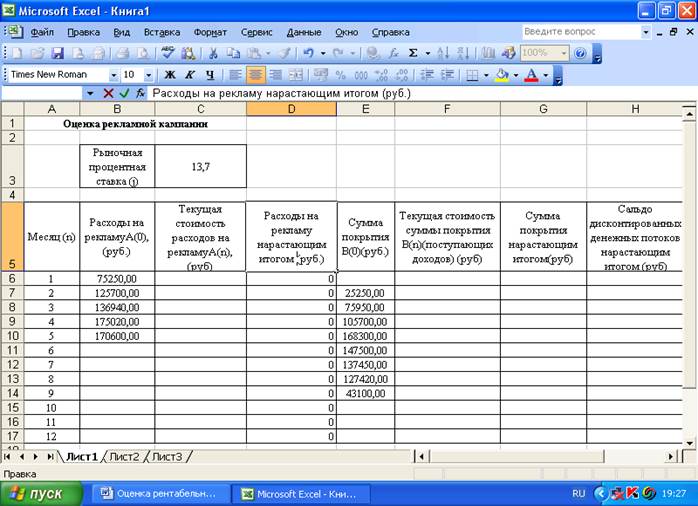Expand the Font Color dropdown arrow
The image size is (698, 506).
pyautogui.click(x=546, y=75)
